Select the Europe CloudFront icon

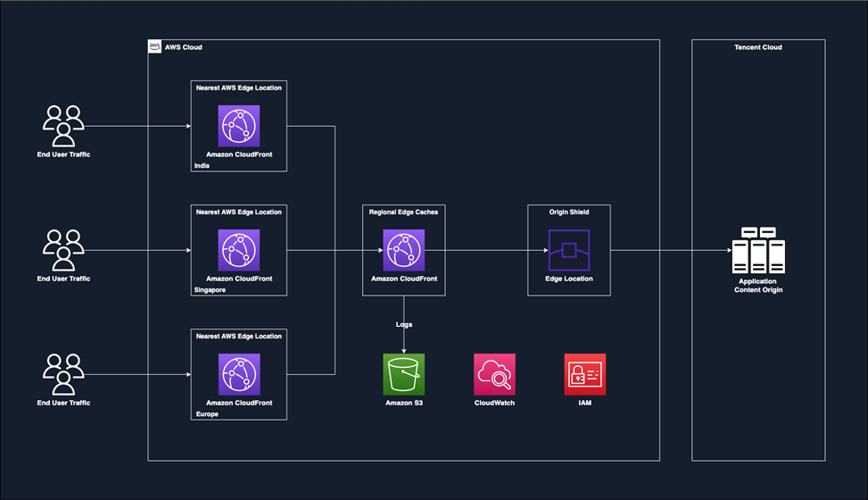click(238, 374)
